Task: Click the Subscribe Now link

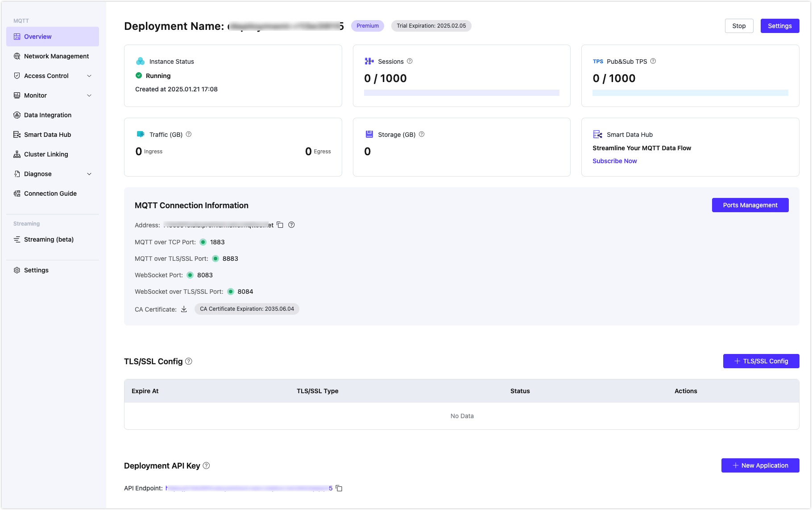Action: pos(614,161)
